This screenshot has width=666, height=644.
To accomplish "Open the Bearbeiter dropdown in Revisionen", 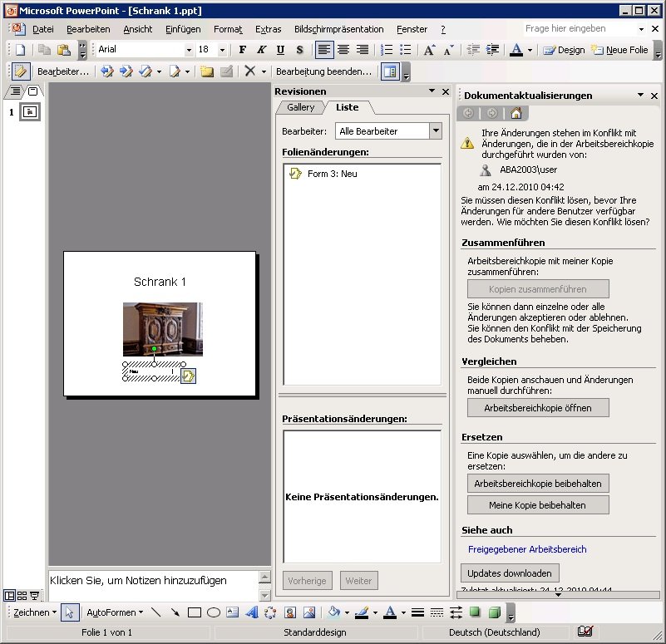I will tap(436, 131).
